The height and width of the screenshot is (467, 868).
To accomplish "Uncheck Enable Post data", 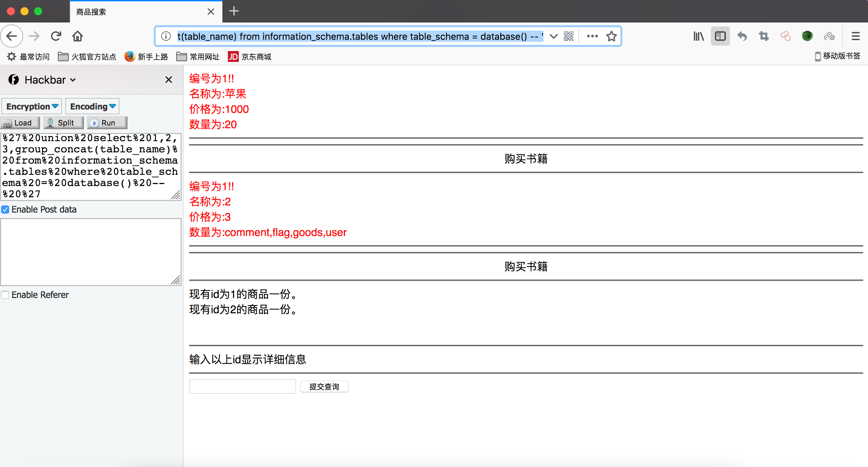I will click(5, 210).
